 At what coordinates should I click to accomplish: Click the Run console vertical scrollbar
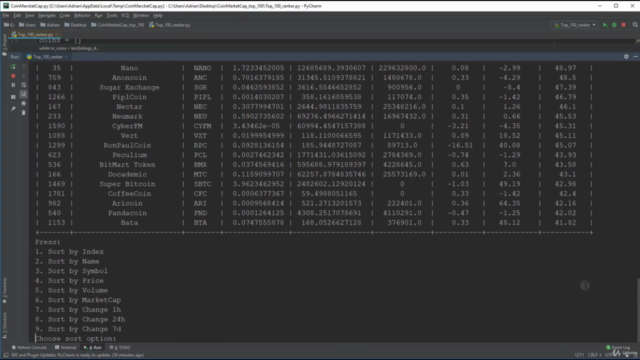point(638,310)
